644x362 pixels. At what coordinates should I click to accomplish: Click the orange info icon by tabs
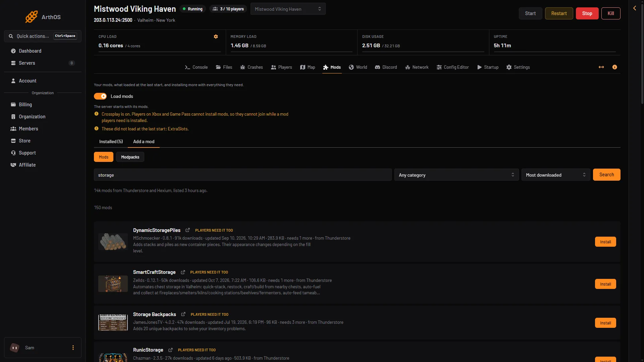614,67
